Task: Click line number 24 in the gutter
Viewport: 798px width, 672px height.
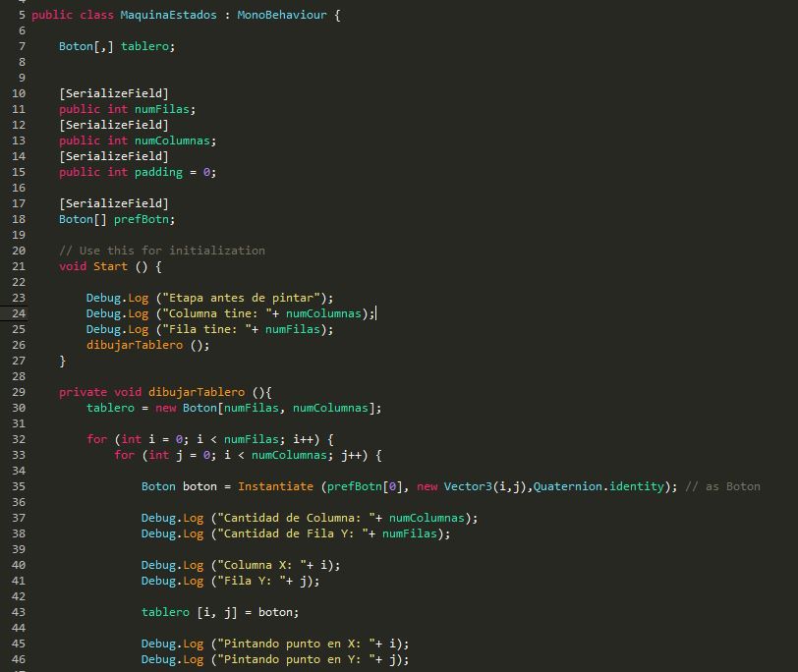Action: tap(19, 313)
